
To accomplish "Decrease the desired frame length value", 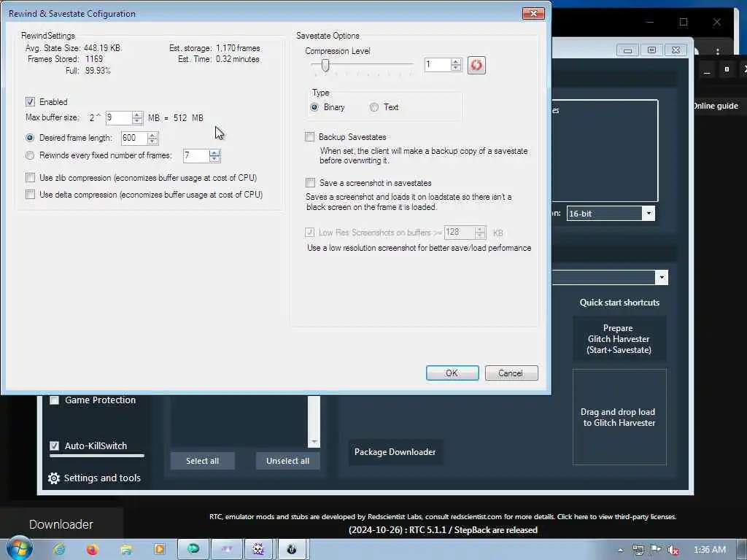I will [152, 141].
